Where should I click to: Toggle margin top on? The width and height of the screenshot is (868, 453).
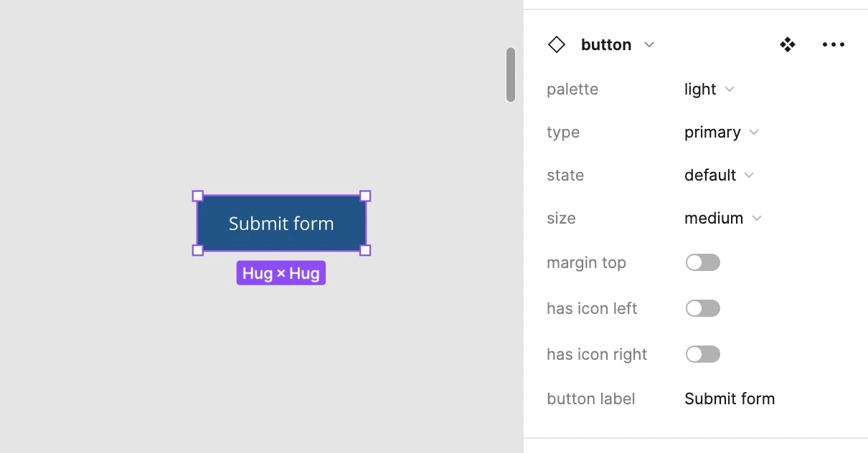point(702,262)
